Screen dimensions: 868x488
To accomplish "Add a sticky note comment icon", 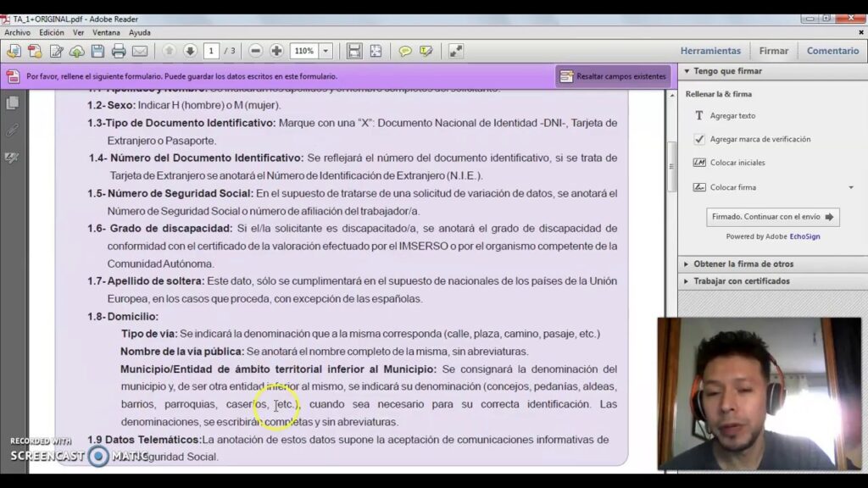I will (x=405, y=51).
